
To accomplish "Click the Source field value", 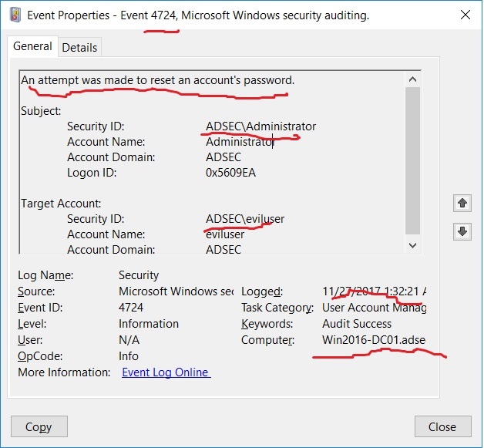I will coord(176,291).
